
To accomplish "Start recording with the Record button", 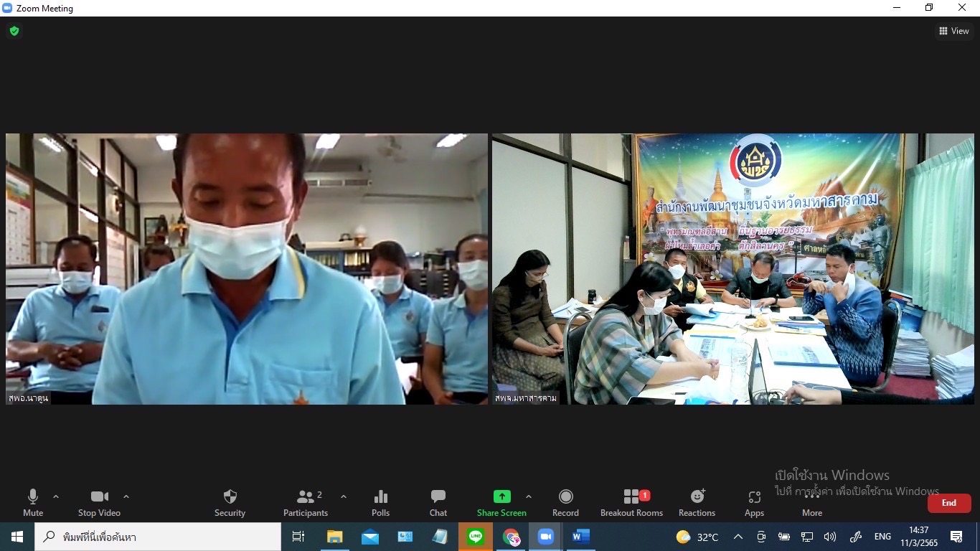I will (565, 502).
